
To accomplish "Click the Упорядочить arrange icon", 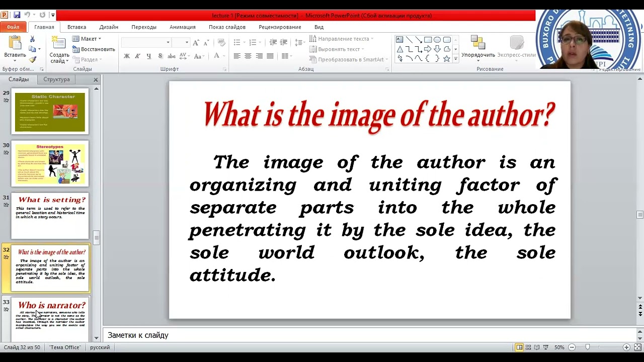I will point(478,43).
